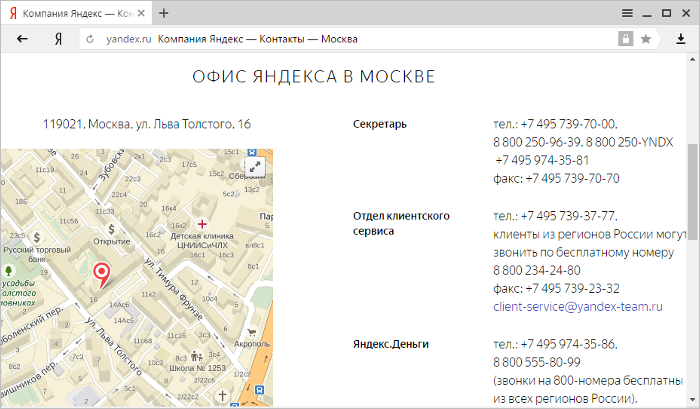This screenshot has width=700, height=409.
Task: Click phone +7 495 739-70-00
Action: 569,124
